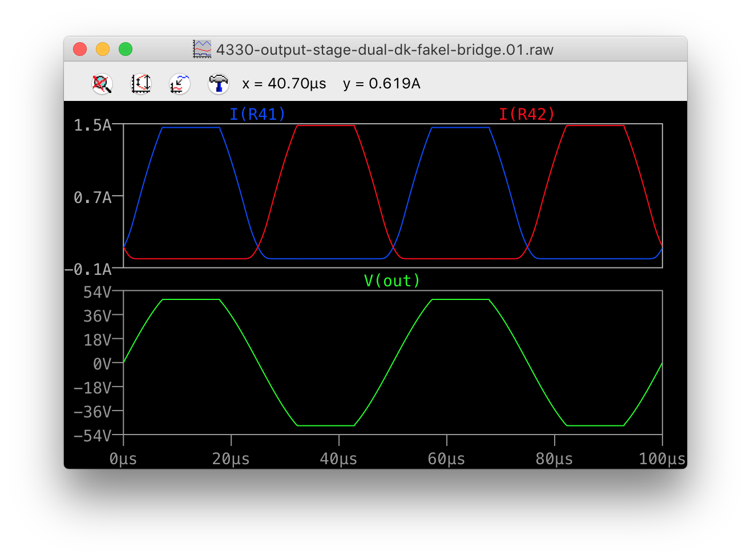Click the -0.1A vertical axis label
This screenshot has height=560, width=751.
(88, 269)
